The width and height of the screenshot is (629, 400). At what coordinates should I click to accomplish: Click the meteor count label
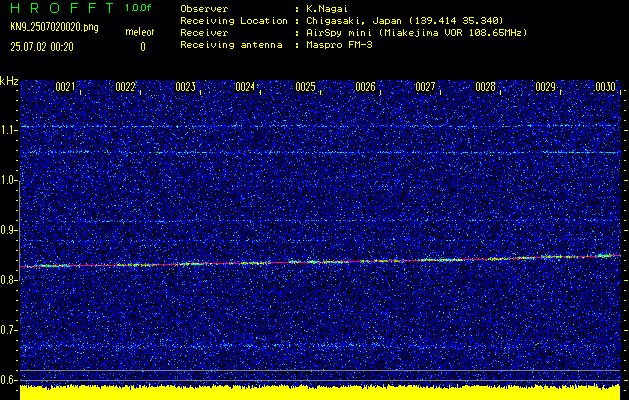140,32
